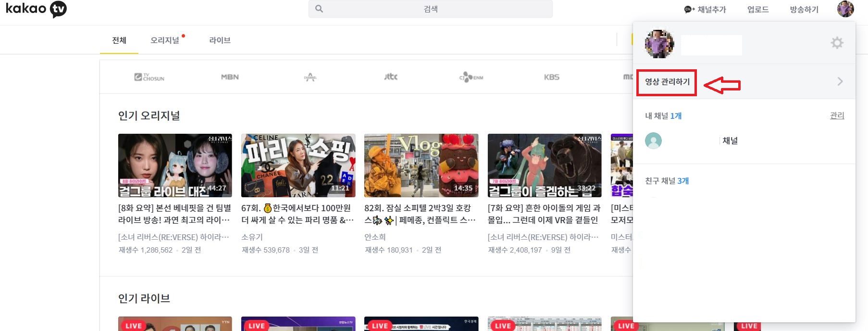The image size is (868, 331).
Task: Play 파리 쇼핑 video thumbnail
Action: pyautogui.click(x=298, y=165)
